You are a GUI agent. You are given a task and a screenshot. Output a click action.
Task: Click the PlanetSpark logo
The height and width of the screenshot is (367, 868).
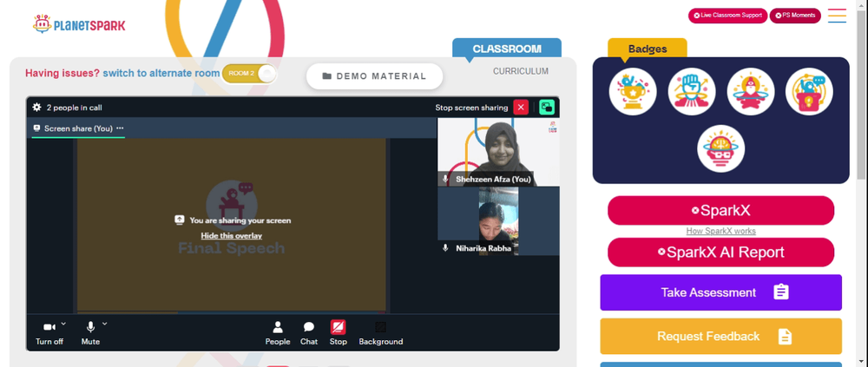click(79, 23)
